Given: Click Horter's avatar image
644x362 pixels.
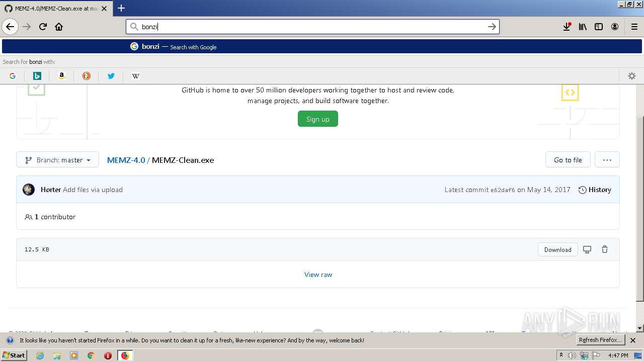Looking at the screenshot, I should 29,190.
